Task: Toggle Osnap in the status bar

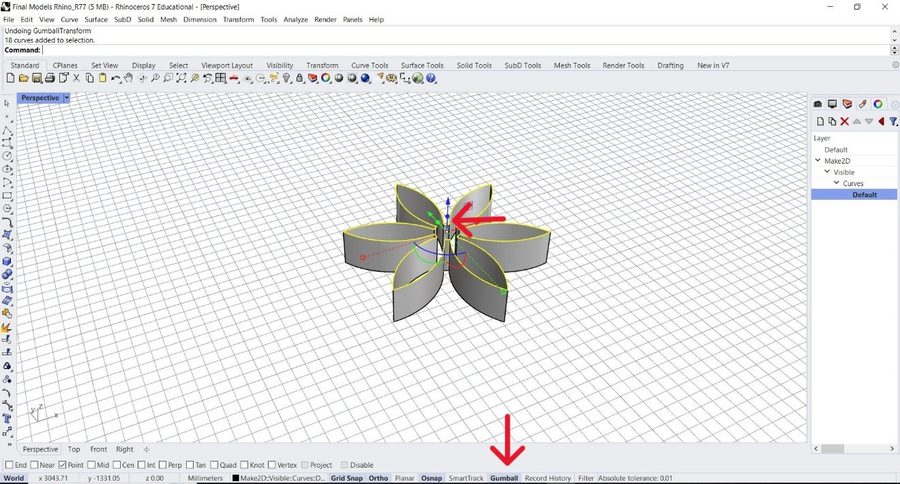Action: click(432, 478)
